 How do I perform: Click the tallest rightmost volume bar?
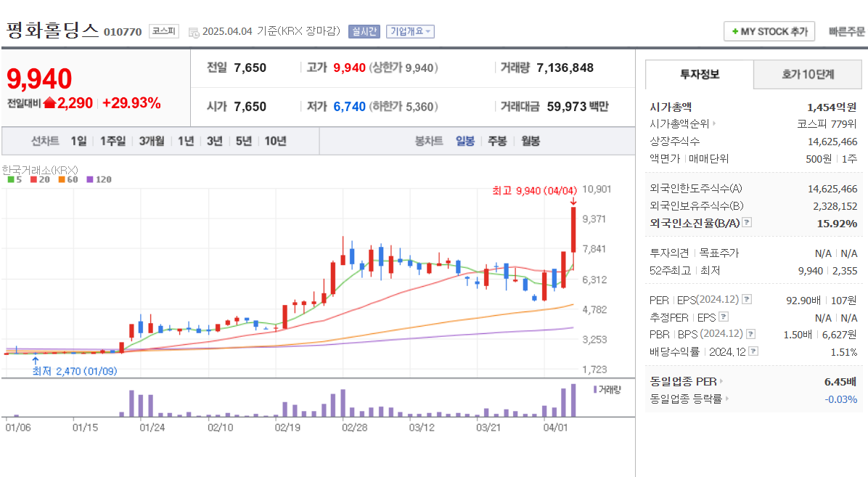[573, 400]
